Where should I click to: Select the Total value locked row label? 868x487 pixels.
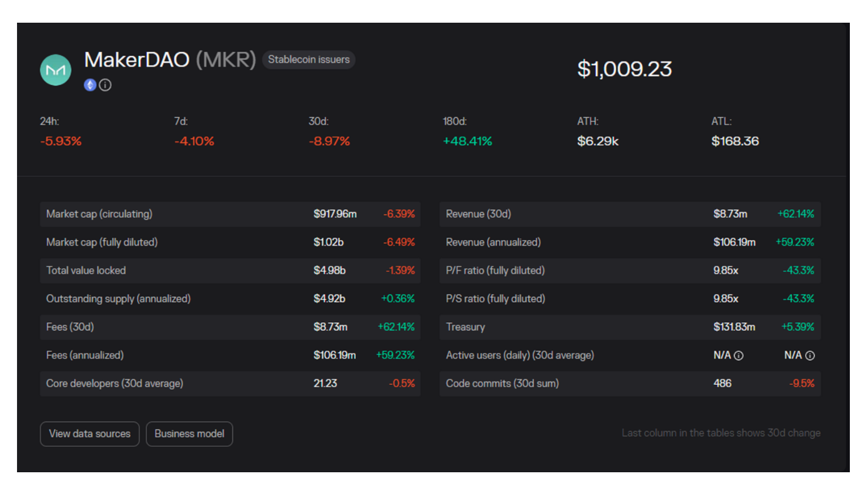pyautogui.click(x=86, y=271)
